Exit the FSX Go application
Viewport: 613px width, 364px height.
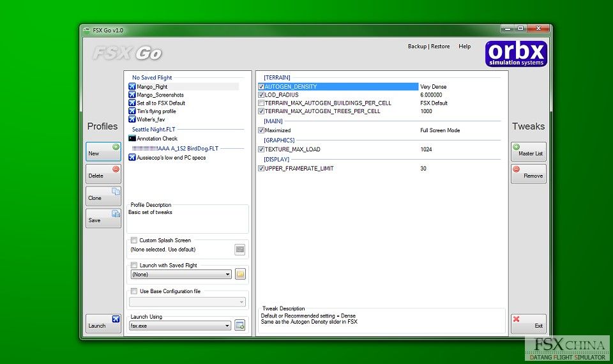tap(529, 324)
